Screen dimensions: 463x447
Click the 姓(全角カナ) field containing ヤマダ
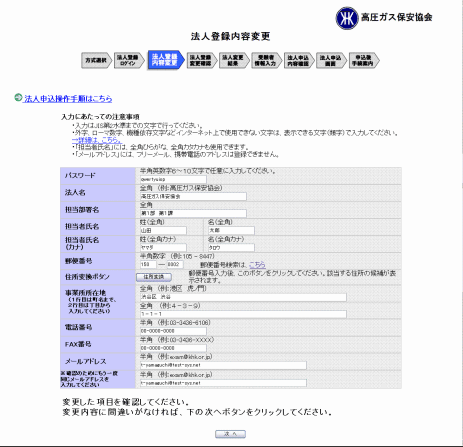[x=163, y=247]
